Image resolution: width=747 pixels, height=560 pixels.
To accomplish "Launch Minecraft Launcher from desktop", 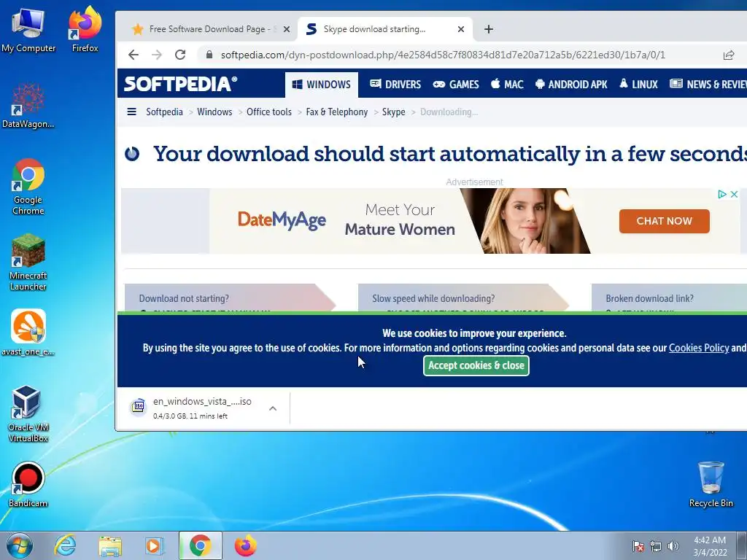I will tap(28, 262).
